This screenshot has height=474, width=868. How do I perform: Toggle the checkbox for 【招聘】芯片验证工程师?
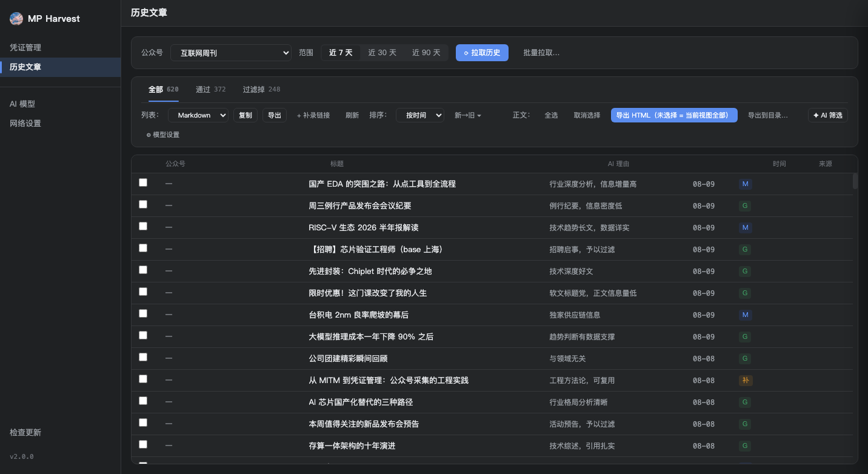(x=143, y=248)
